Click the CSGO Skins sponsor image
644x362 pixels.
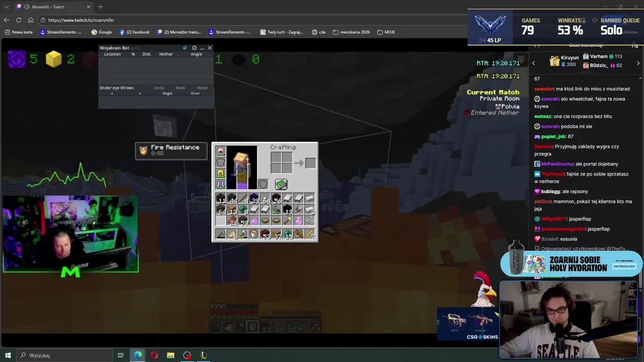coord(467,324)
